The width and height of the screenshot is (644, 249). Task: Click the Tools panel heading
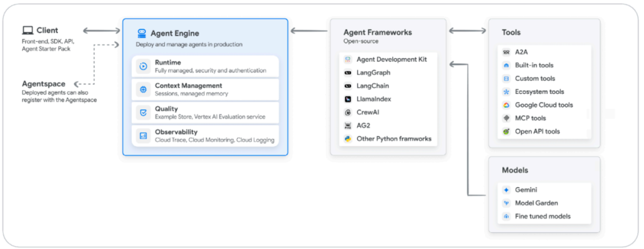512,32
